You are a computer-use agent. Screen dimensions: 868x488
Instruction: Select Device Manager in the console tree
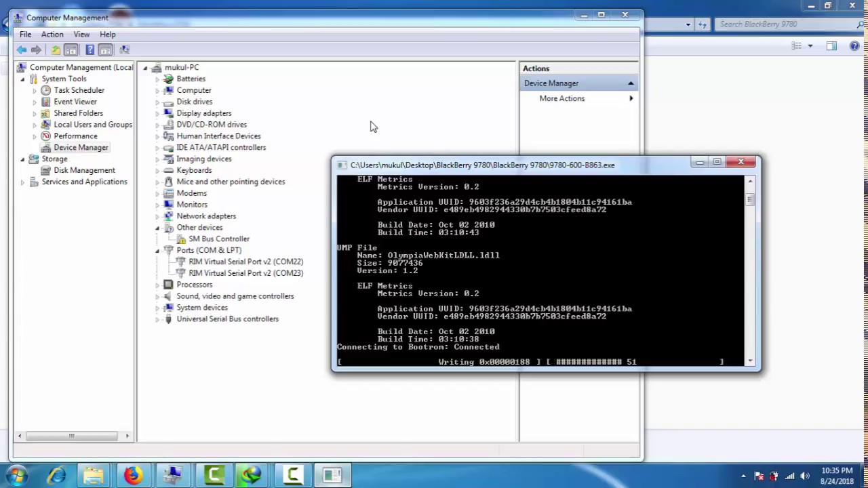coord(81,147)
